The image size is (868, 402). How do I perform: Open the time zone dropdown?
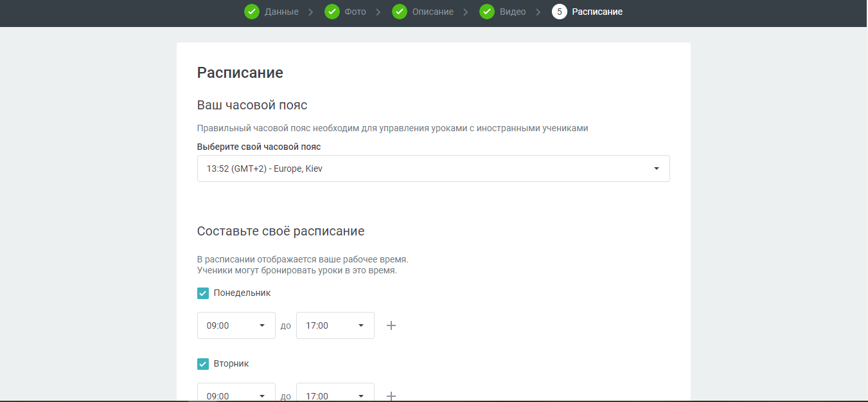click(433, 169)
